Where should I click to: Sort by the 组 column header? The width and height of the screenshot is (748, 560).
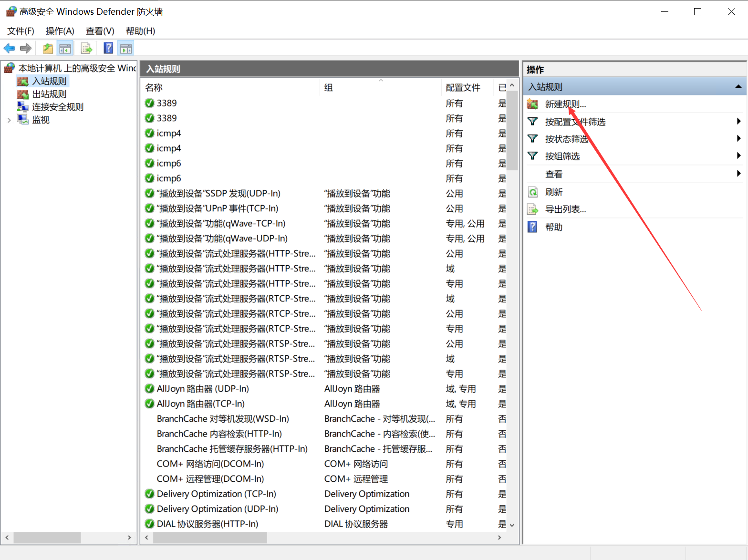381,88
